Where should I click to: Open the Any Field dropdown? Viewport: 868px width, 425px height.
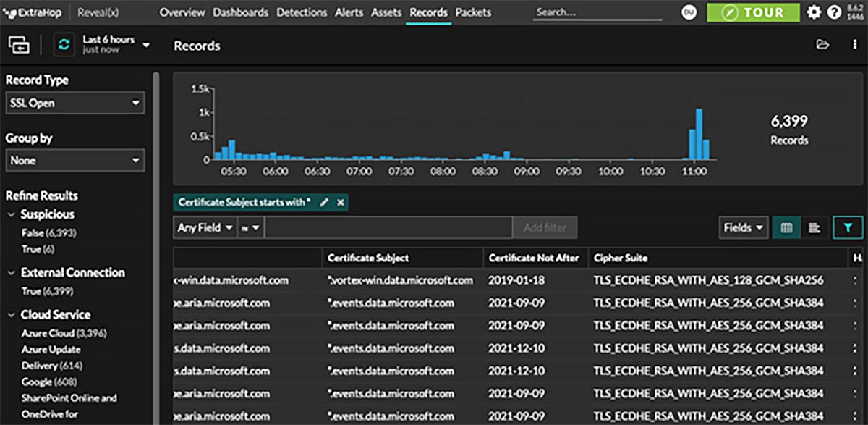205,227
